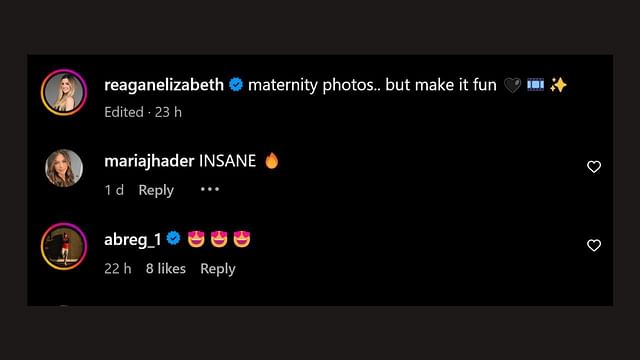The image size is (640, 360).
Task: Open more options dots on mariajhader's comment
Action: click(210, 189)
